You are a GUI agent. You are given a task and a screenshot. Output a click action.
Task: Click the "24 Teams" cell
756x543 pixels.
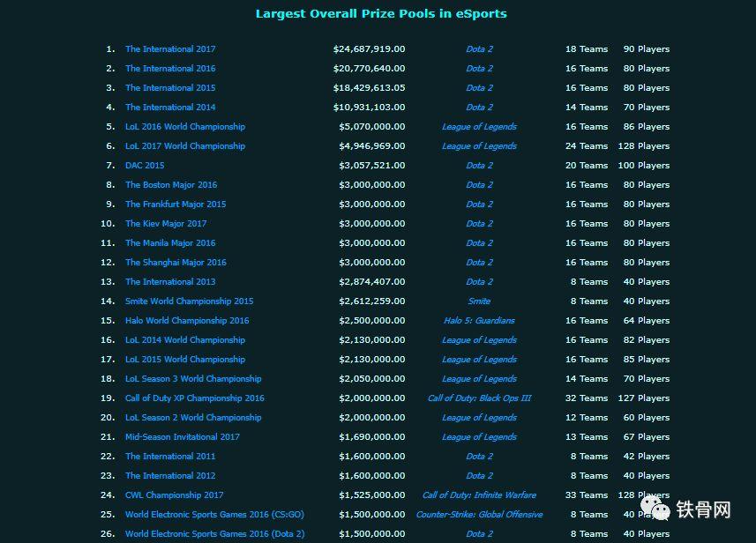point(587,146)
